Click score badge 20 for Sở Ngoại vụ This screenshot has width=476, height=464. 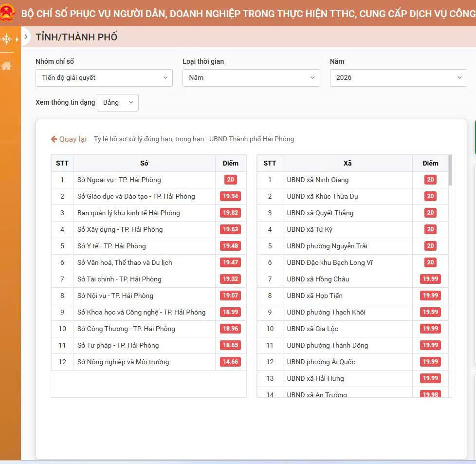click(x=230, y=180)
